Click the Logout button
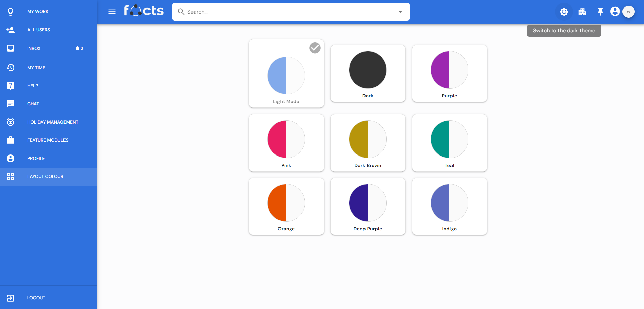644x309 pixels. point(36,298)
